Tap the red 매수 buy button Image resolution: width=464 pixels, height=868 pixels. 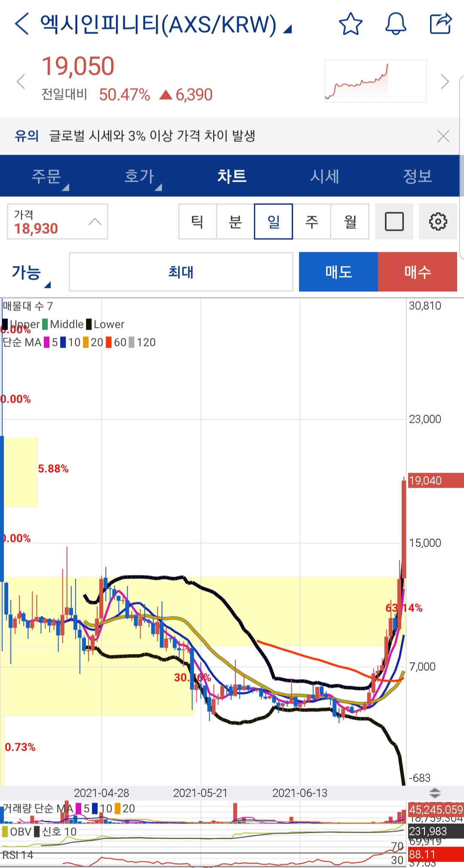click(x=418, y=272)
